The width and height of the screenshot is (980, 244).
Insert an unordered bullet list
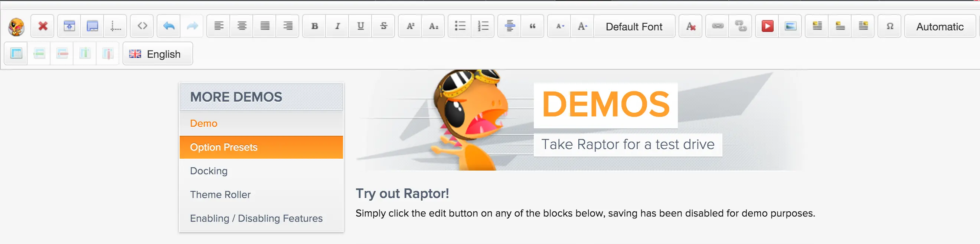(460, 26)
